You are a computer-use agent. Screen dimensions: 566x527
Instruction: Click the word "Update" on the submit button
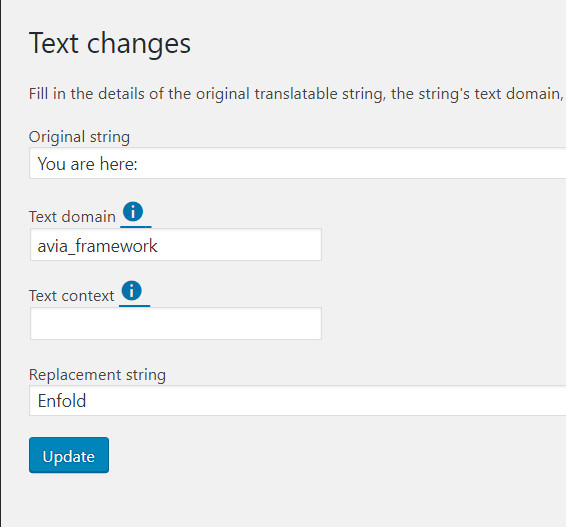point(69,457)
